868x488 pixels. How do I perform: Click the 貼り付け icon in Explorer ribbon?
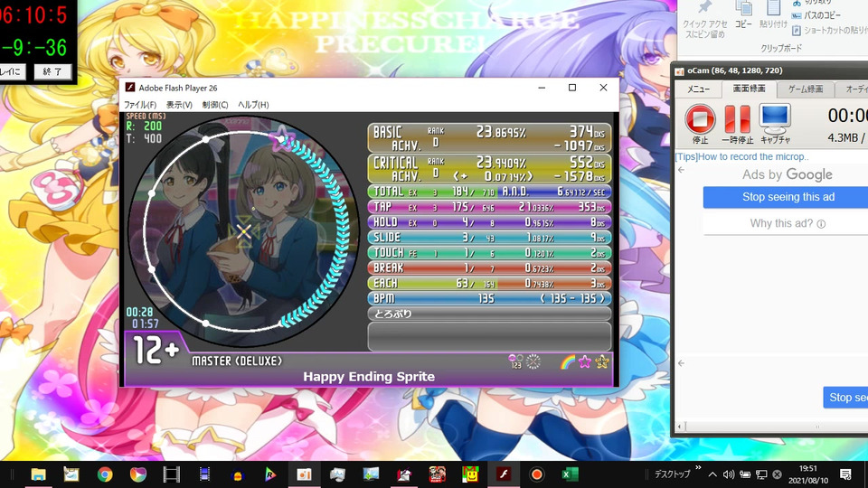(x=773, y=8)
